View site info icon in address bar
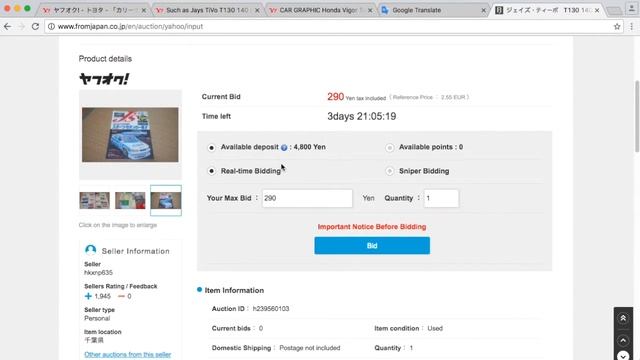640x360 pixels. coord(51,27)
